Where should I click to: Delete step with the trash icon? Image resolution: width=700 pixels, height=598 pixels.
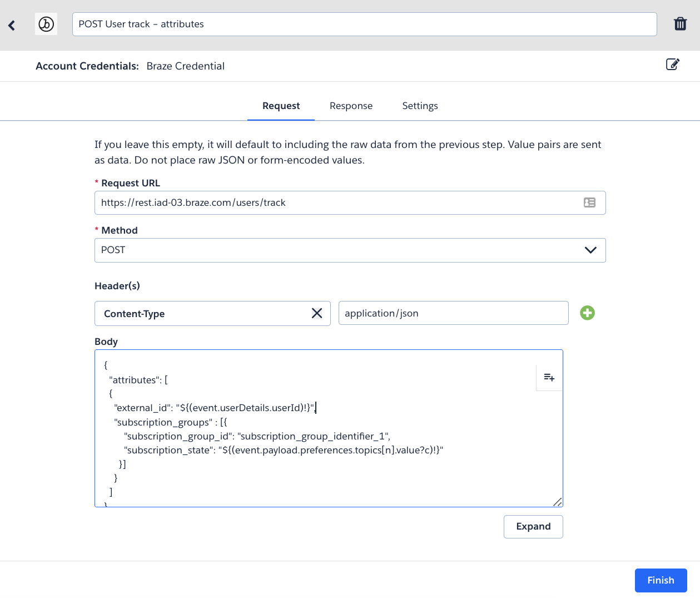[x=680, y=24]
